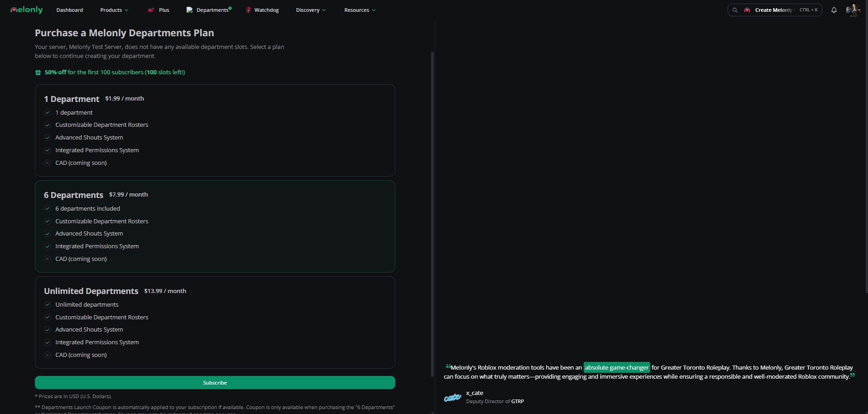868x414 pixels.
Task: Click the highlighted absolute game-changer text
Action: (x=617, y=367)
